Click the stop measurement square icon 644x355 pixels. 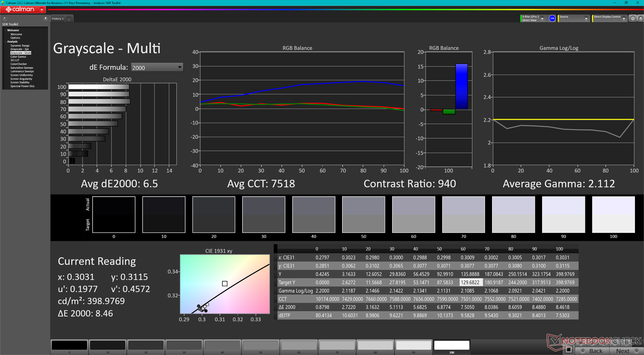click(568, 350)
